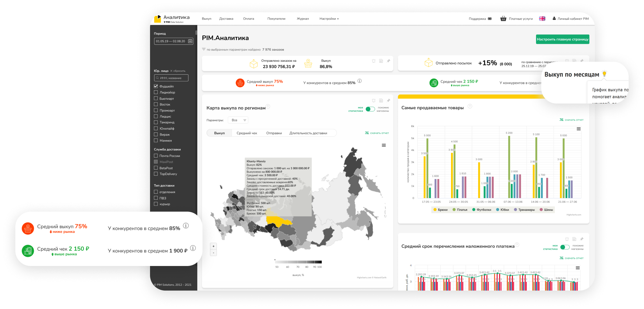Switch to the Средний чек tab

click(x=247, y=133)
